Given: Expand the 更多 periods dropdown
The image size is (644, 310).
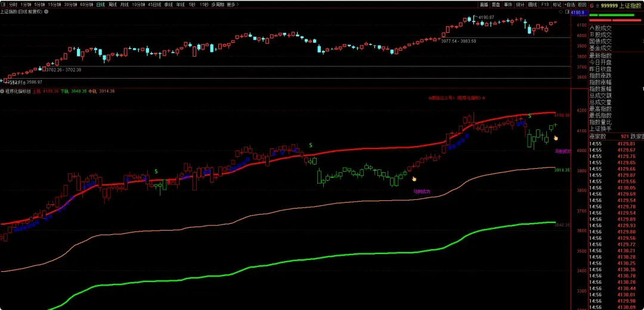Looking at the screenshot, I should click(x=233, y=5).
